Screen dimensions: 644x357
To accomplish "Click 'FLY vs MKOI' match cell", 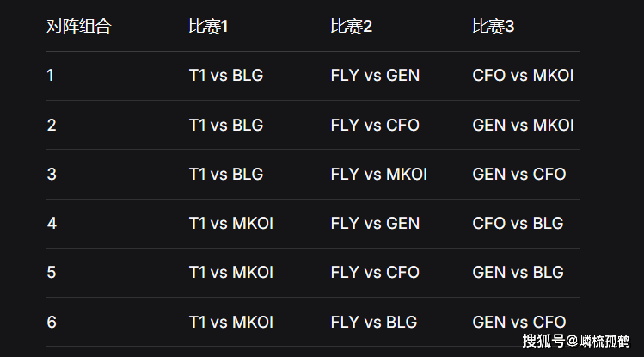I will [378, 174].
